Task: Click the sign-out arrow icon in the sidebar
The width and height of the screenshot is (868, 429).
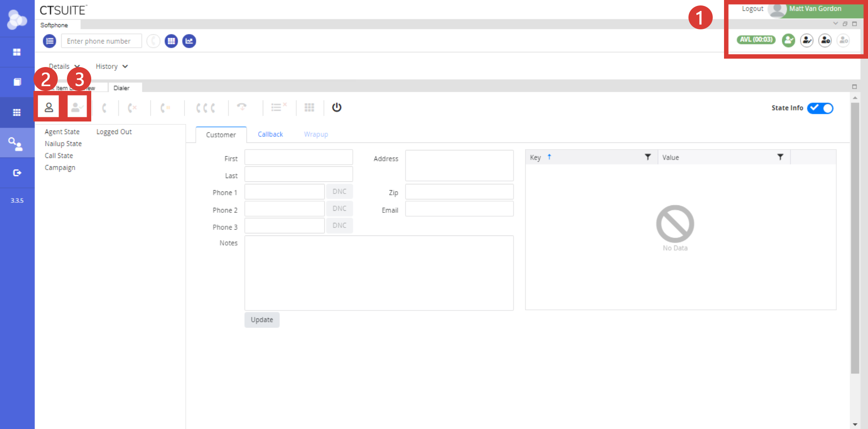Action: tap(17, 173)
